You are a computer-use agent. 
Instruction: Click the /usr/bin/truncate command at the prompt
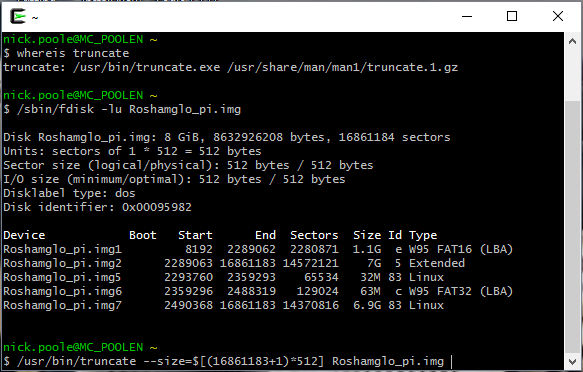tap(76, 361)
